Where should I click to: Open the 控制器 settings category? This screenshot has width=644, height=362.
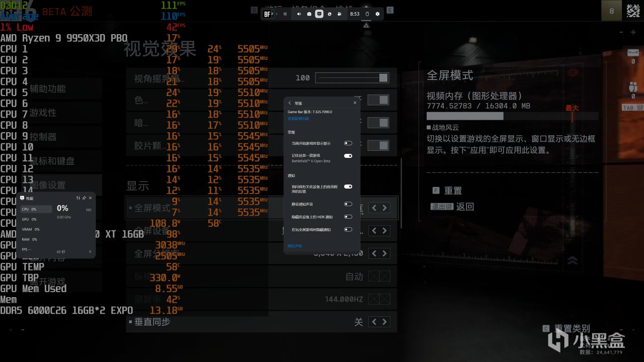[x=43, y=137]
